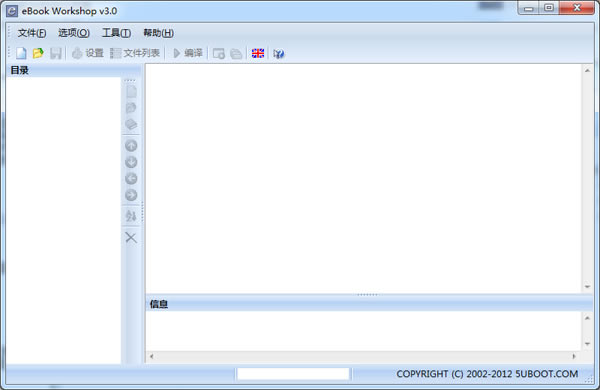Click left arrow of 信息 horizontal scrollbar
The image size is (600, 390).
point(152,356)
